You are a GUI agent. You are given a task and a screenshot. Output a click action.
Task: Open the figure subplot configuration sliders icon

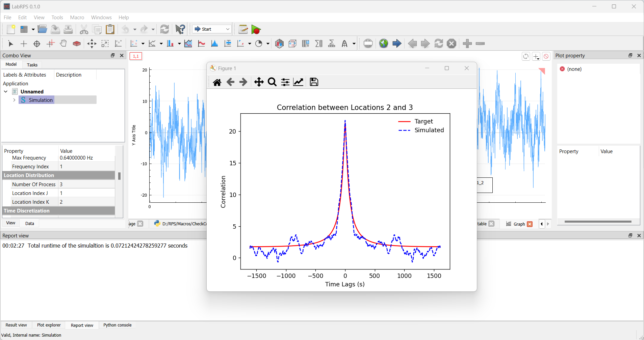pos(285,82)
